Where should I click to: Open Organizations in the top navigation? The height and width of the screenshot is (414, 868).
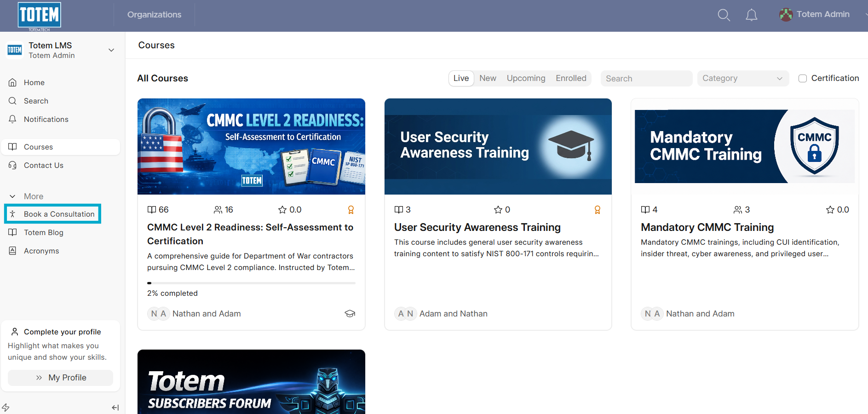[x=154, y=15]
